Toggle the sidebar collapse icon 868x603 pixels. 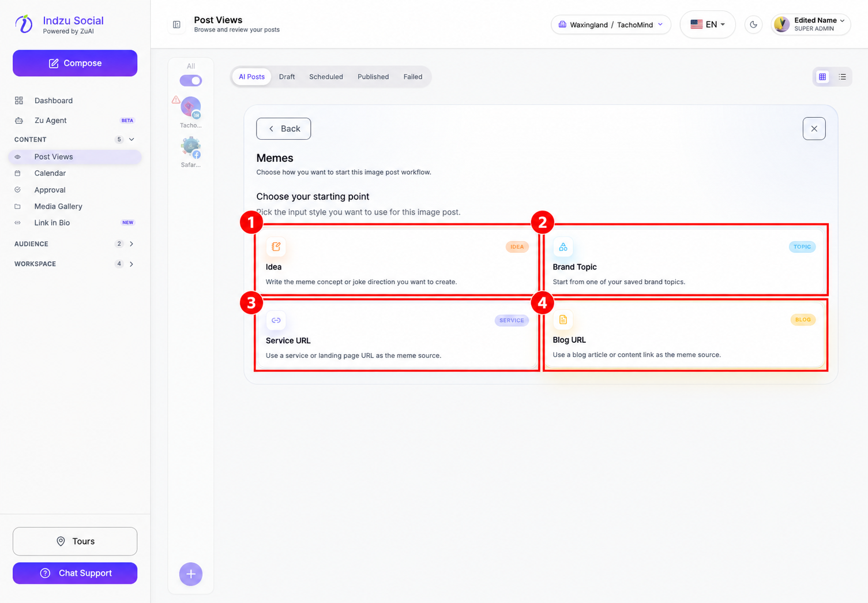click(x=176, y=25)
